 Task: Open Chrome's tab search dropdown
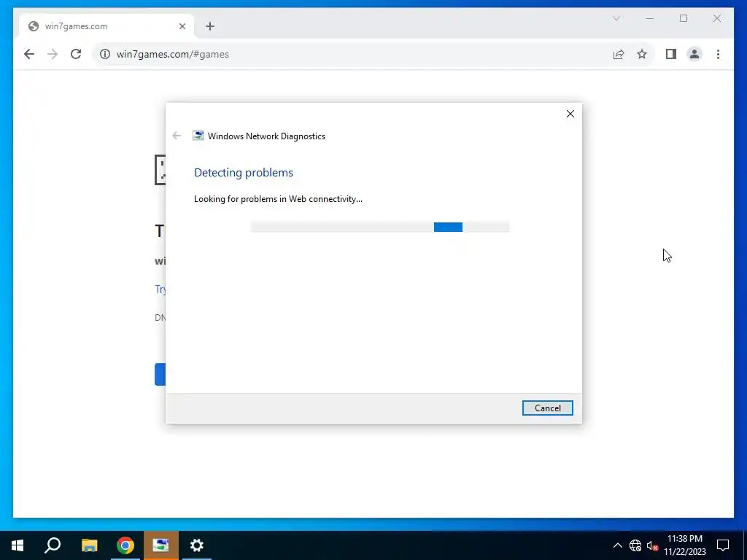click(x=616, y=18)
